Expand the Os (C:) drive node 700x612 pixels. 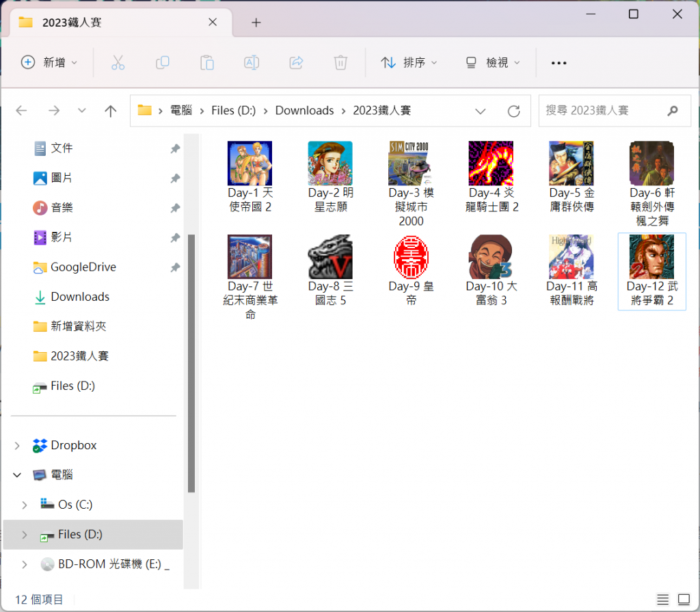25,505
